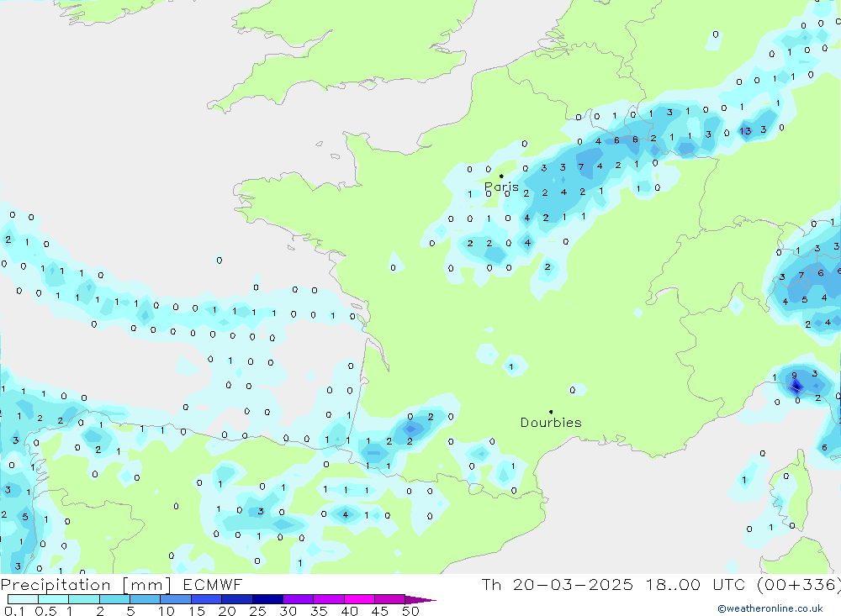Click the 9 mm precipitation value
The width and height of the screenshot is (841, 616).
(x=795, y=376)
